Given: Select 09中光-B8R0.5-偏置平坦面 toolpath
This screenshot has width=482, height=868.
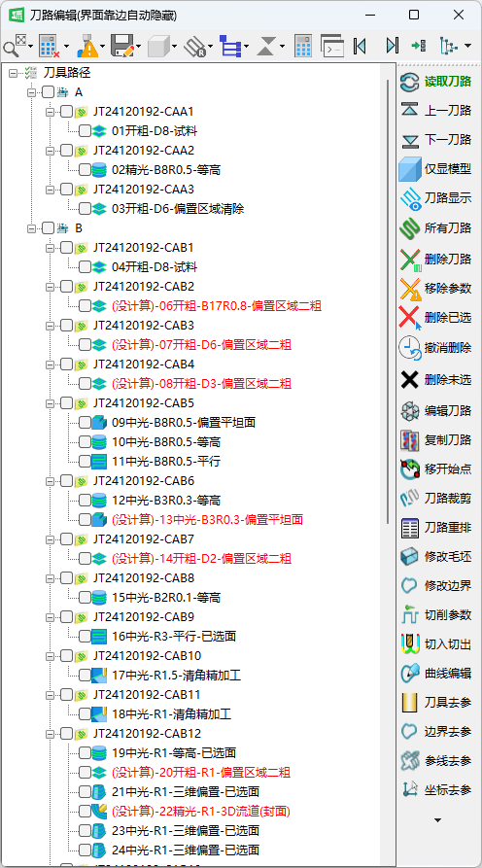Looking at the screenshot, I should (184, 423).
